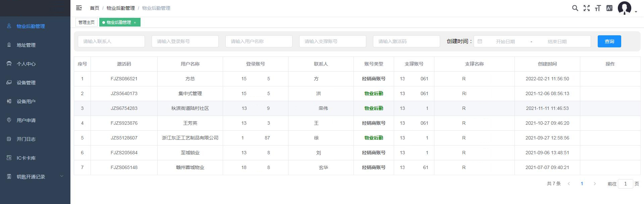Click the 首页 breadcrumb link
This screenshot has width=644, height=204.
tap(95, 8)
